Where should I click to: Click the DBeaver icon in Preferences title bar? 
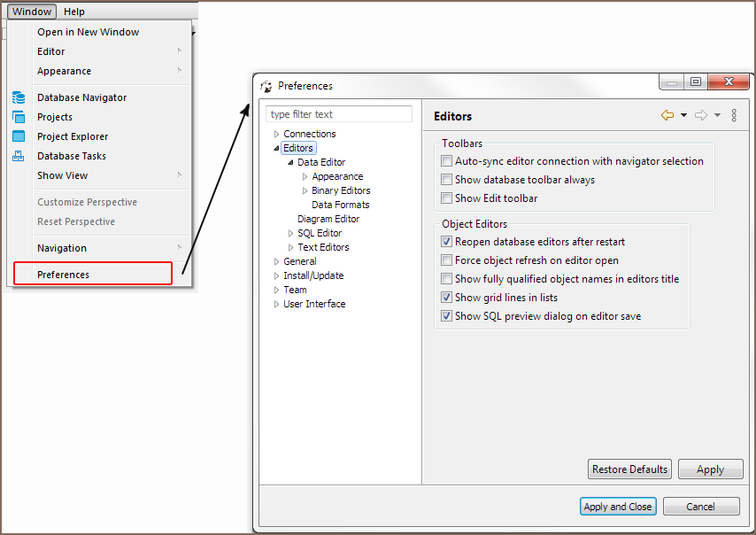[266, 86]
